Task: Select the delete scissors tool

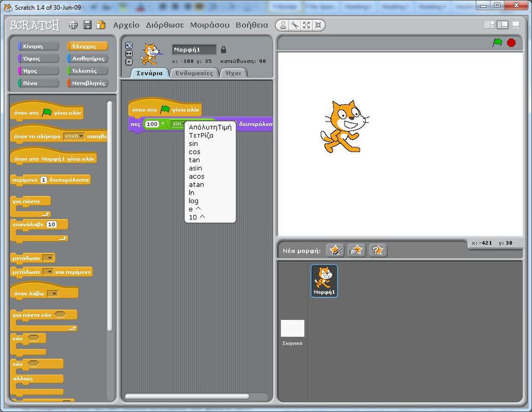Action: 295,25
